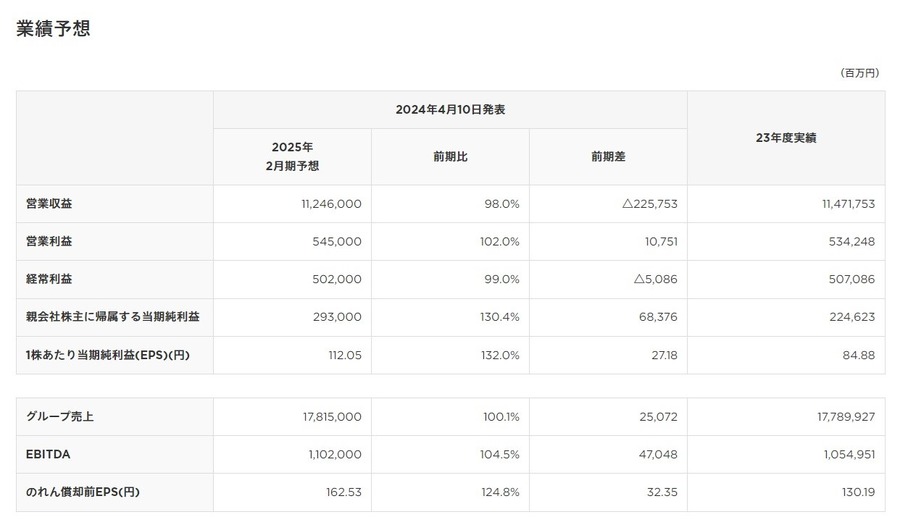Viewport: 900px width, 525px height.
Task: Click the 2025年2月期予想 column header
Action: coord(292,157)
